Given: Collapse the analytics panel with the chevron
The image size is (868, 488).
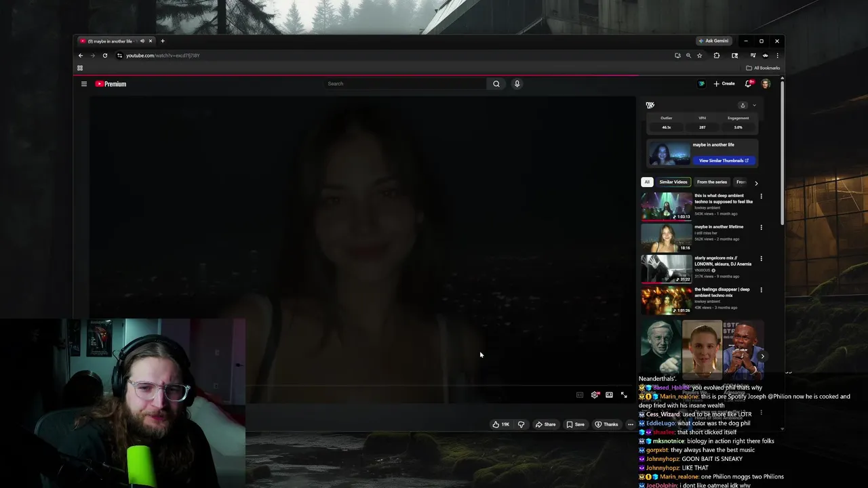Looking at the screenshot, I should [x=754, y=105].
